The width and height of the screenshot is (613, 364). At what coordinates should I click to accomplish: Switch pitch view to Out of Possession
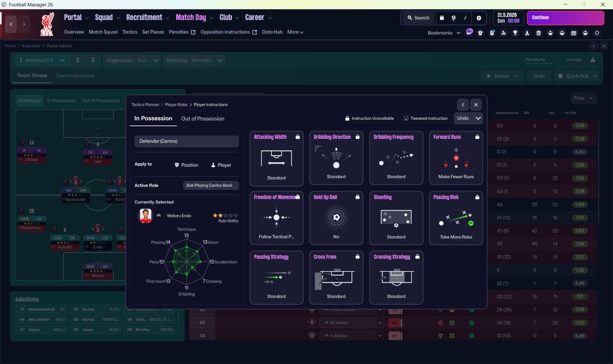click(101, 101)
